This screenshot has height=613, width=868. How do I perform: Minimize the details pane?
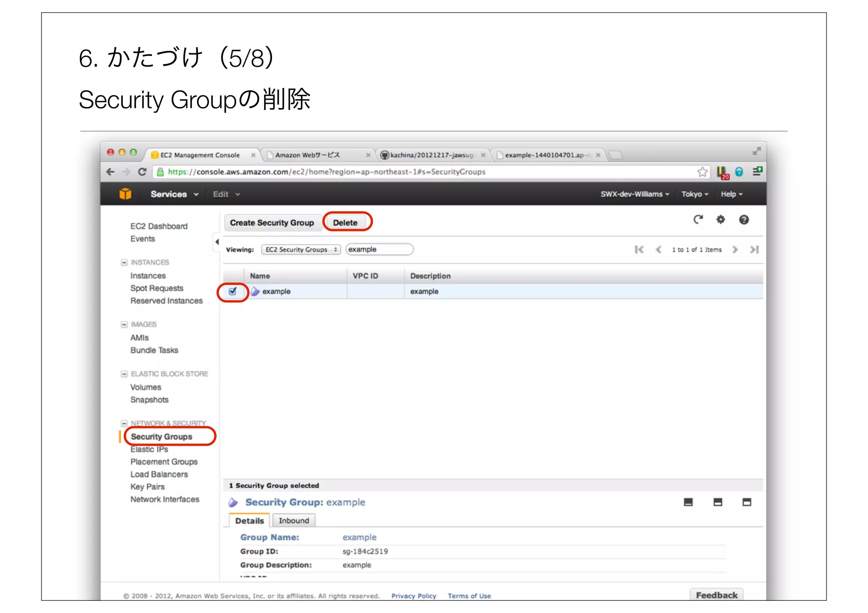(x=688, y=502)
